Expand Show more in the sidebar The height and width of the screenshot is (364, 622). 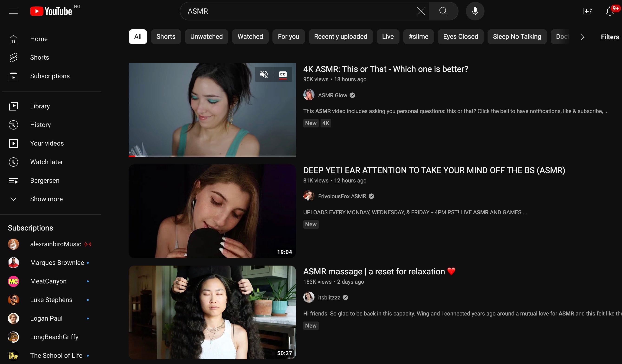46,199
